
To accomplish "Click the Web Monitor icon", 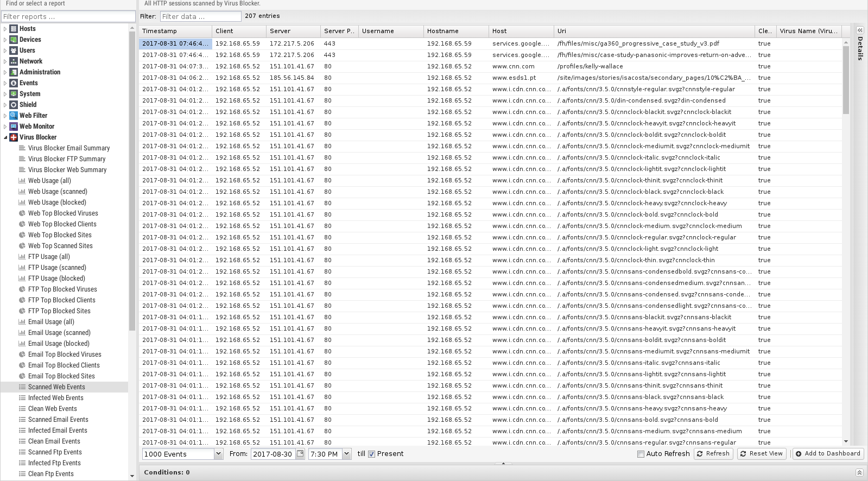I will point(14,126).
